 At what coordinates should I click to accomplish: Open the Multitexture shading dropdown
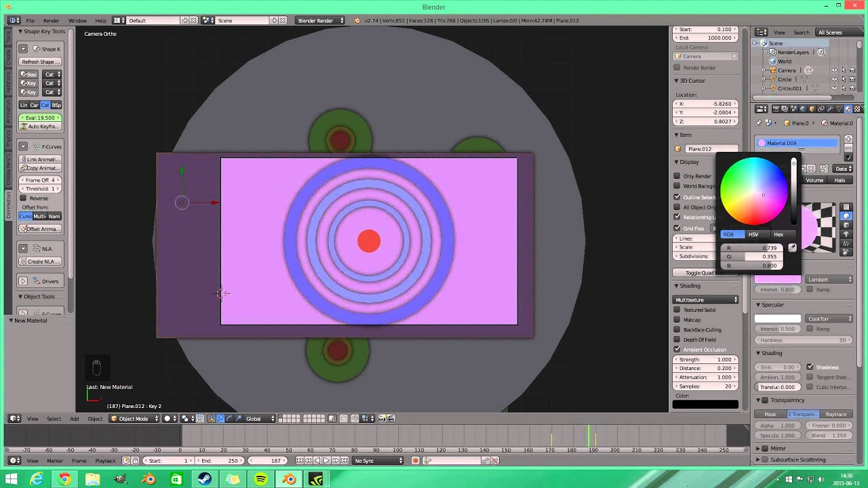coord(705,300)
